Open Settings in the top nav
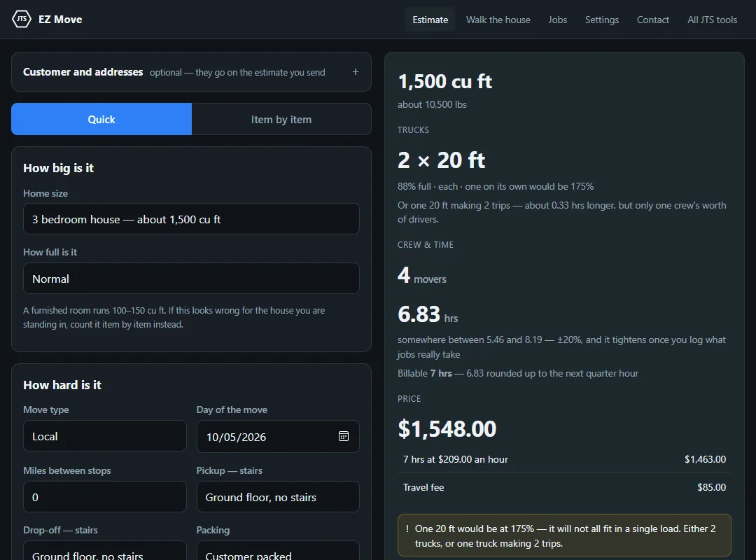This screenshot has width=756, height=560. 602,20
